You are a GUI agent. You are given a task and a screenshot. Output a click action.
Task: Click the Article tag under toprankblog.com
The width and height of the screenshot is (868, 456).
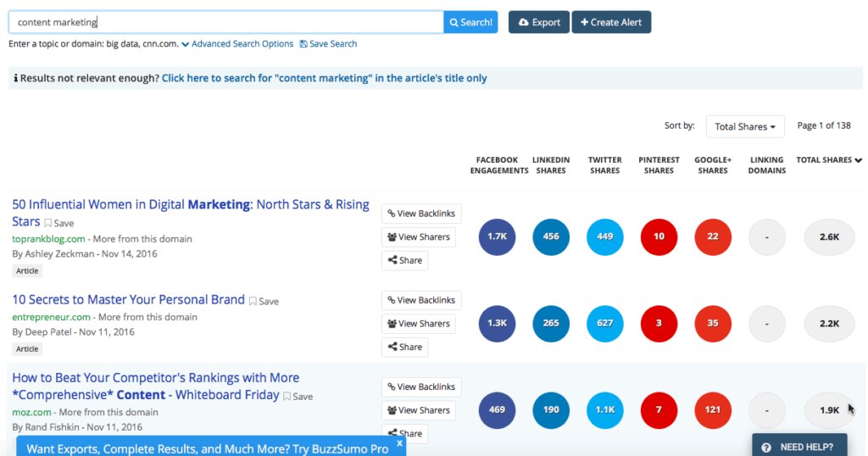(27, 270)
